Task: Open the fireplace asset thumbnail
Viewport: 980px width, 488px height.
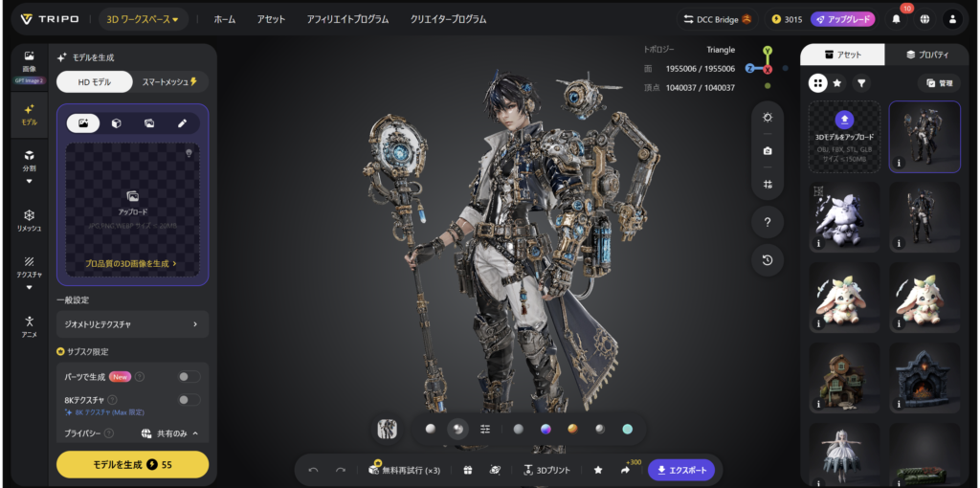Action: click(x=924, y=377)
